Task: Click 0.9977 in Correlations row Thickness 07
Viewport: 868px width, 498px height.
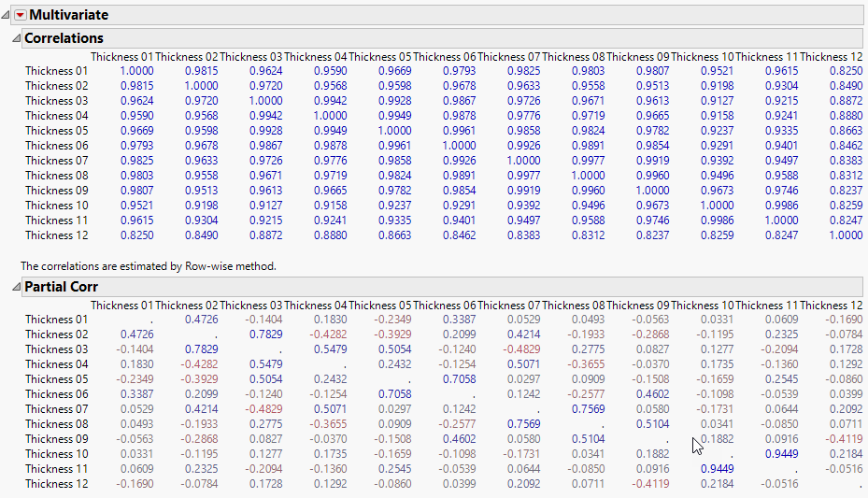Action: [588, 161]
